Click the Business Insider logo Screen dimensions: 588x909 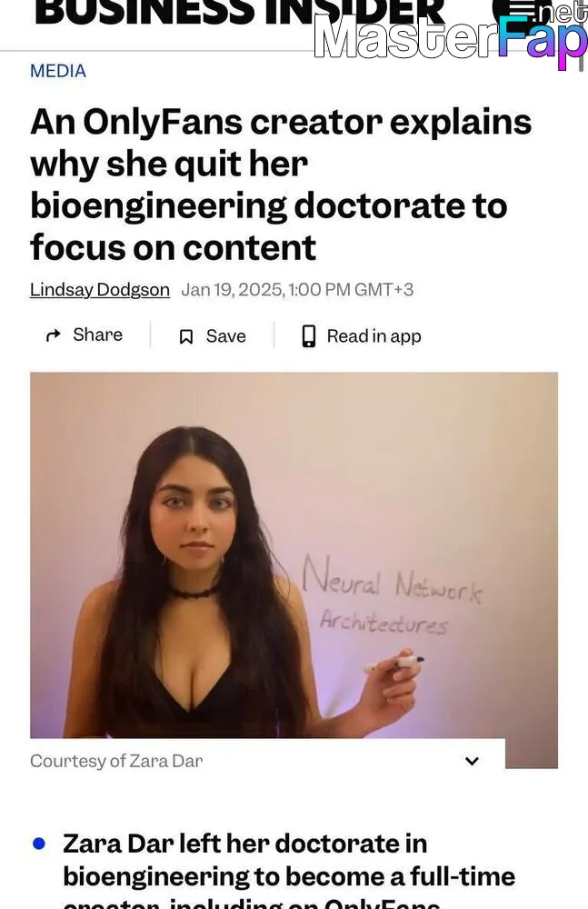click(x=240, y=13)
